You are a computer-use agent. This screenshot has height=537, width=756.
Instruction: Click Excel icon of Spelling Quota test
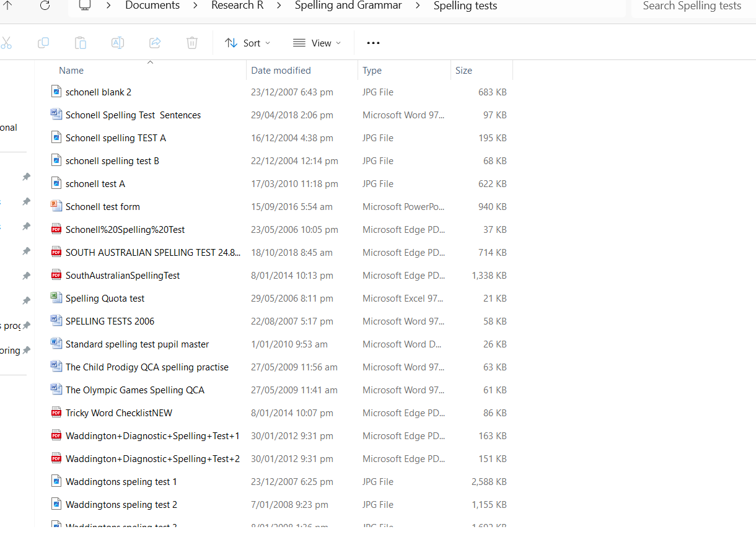pyautogui.click(x=56, y=298)
